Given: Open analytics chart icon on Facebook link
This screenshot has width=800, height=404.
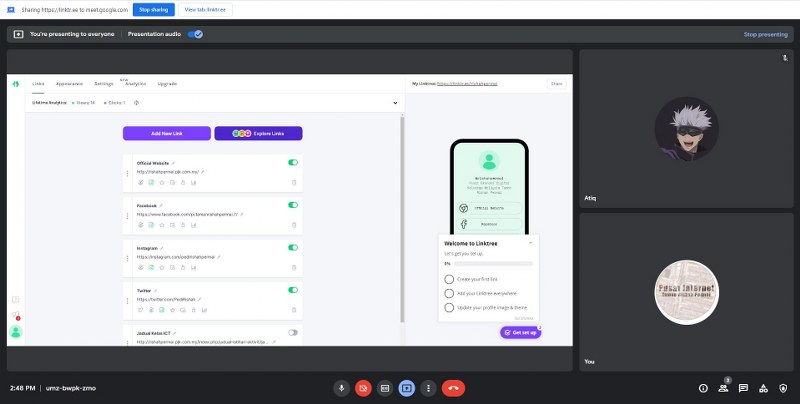Looking at the screenshot, I should (x=193, y=225).
